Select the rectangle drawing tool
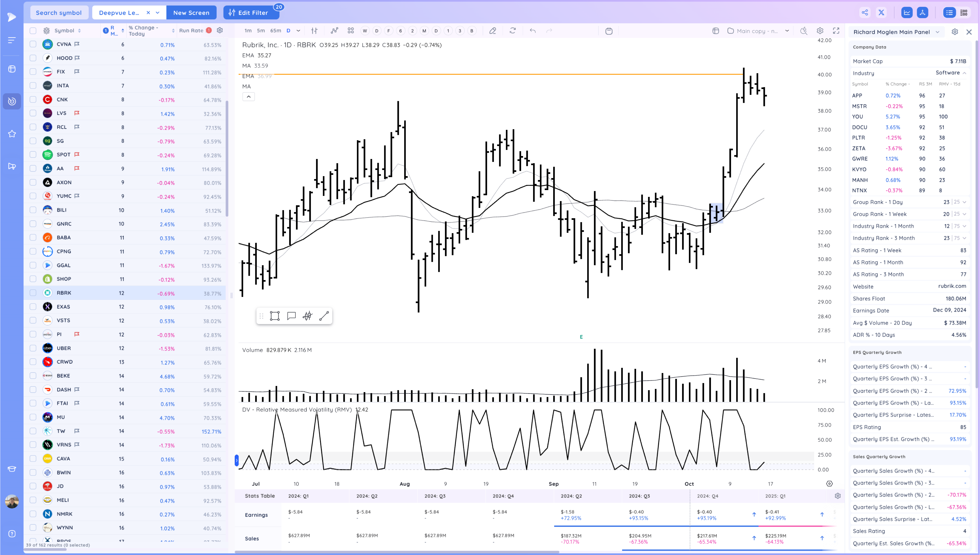The image size is (980, 555). point(274,316)
